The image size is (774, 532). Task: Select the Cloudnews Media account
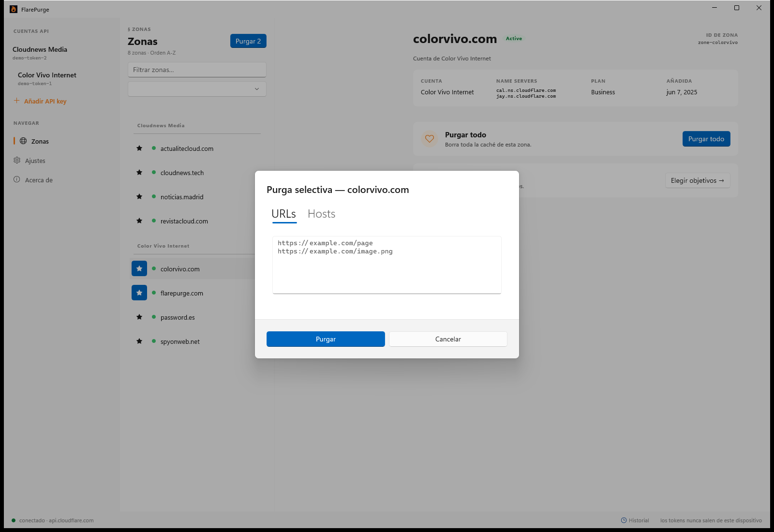click(40, 53)
